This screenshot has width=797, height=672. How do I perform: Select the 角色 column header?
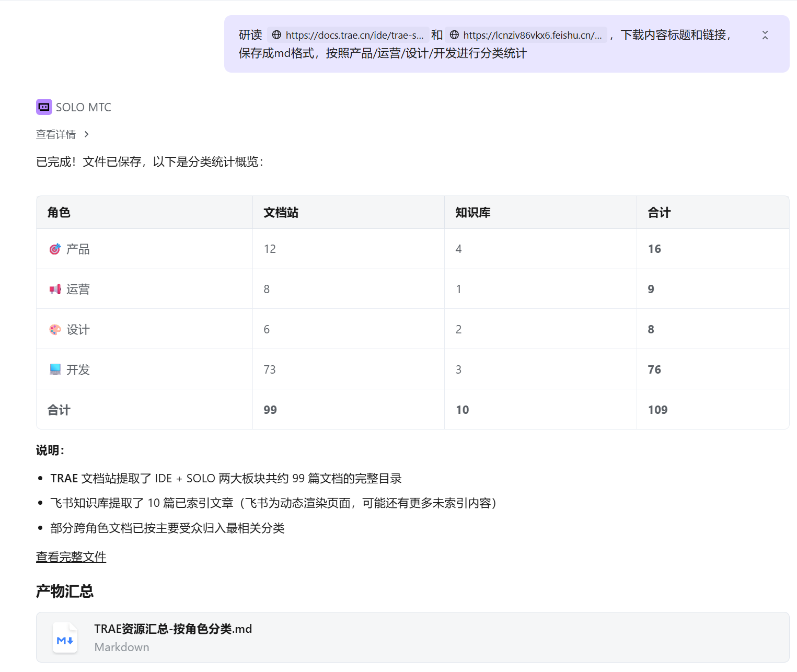tap(59, 213)
